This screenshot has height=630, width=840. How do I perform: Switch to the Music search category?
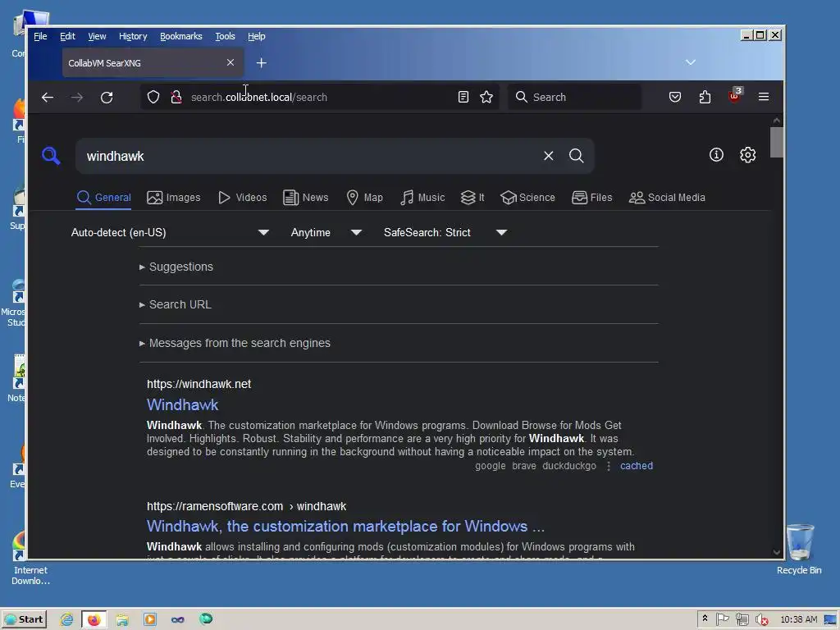coord(422,198)
